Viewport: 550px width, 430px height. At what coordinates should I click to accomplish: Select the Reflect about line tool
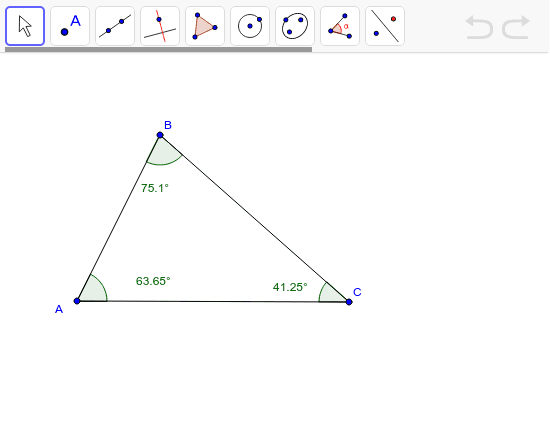click(385, 26)
